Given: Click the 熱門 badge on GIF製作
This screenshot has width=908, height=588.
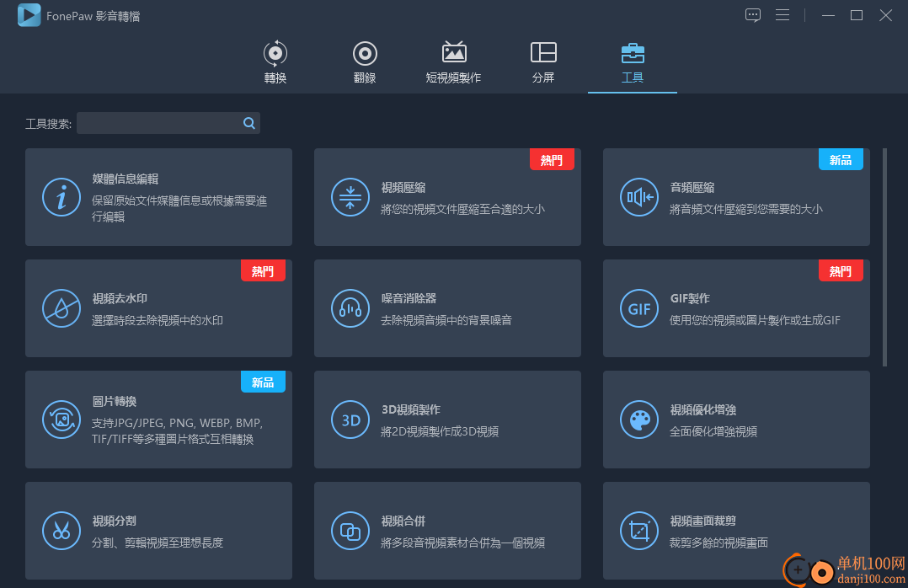Looking at the screenshot, I should point(841,271).
